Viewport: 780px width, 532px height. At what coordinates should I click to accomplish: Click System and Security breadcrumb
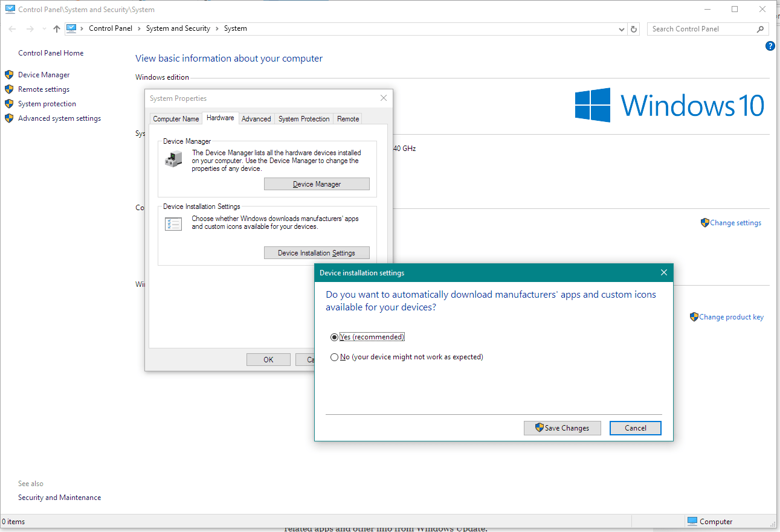tap(178, 28)
